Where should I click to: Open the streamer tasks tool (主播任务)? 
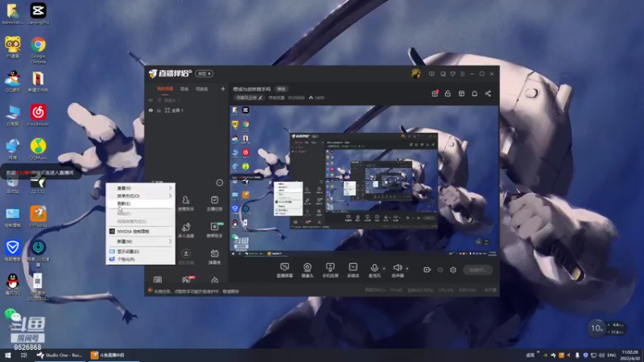tap(214, 204)
